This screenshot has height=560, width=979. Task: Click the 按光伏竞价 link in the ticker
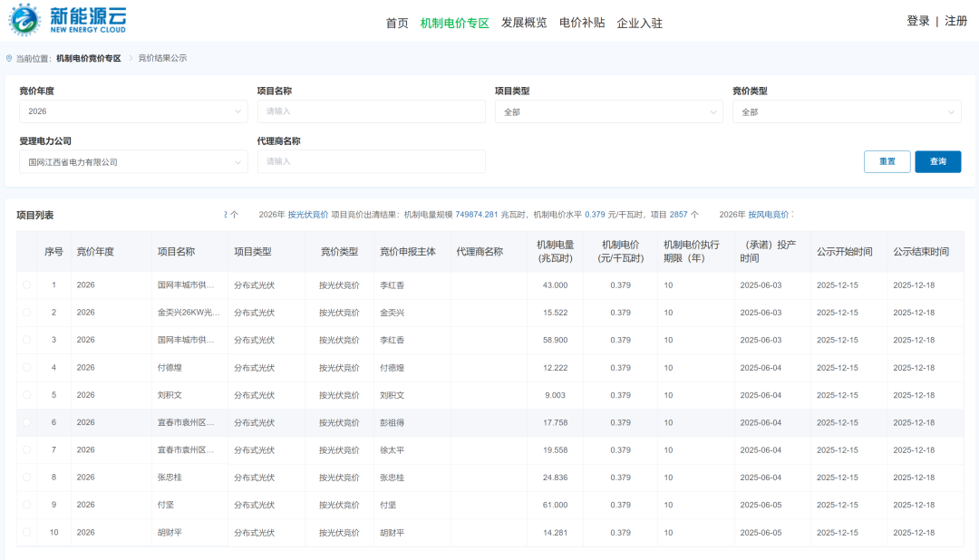(308, 215)
